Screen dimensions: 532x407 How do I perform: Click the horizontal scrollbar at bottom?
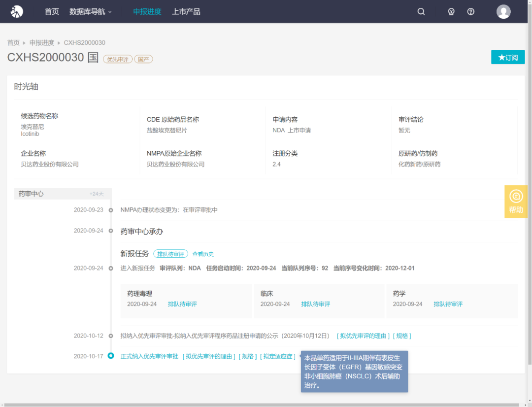261,405
